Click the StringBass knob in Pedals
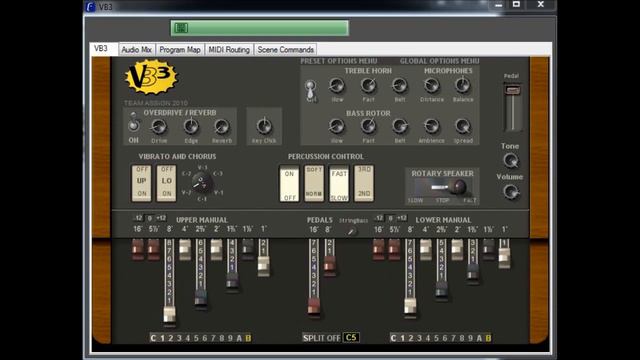This screenshot has height=360, width=640. pyautogui.click(x=351, y=231)
